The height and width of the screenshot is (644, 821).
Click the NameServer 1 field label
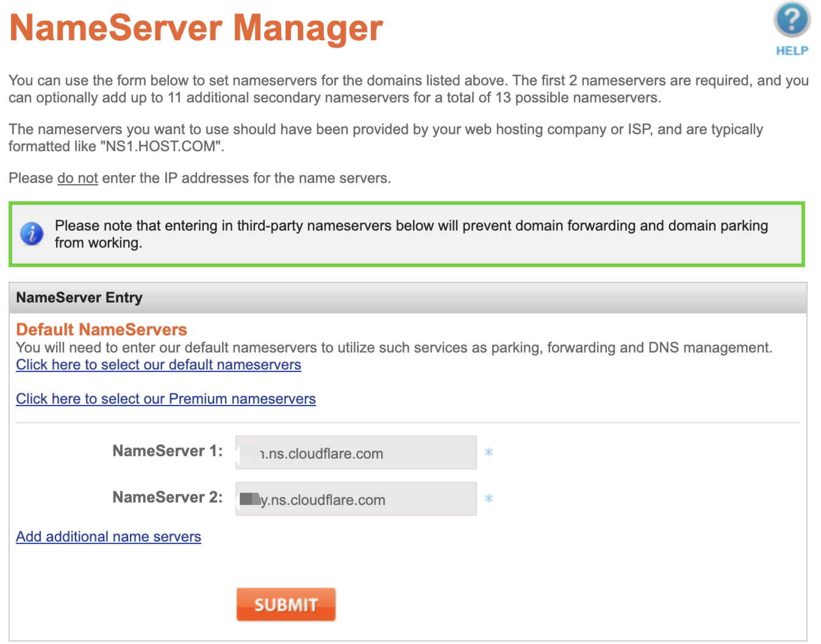pyautogui.click(x=168, y=451)
